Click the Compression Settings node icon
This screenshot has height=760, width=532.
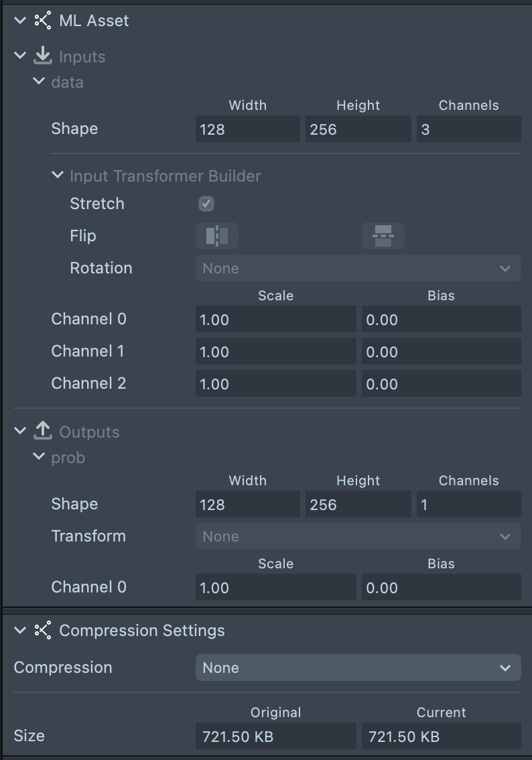click(43, 630)
